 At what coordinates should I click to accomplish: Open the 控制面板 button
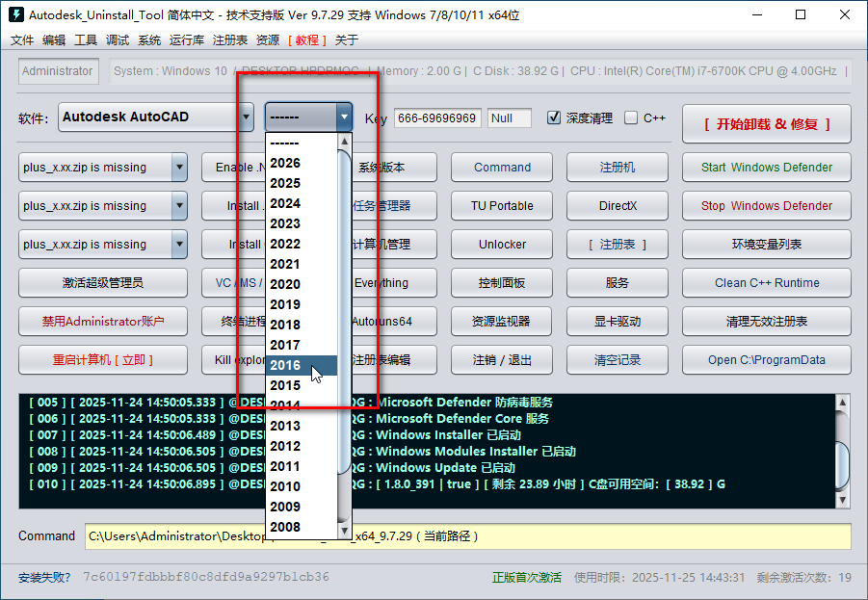point(502,283)
